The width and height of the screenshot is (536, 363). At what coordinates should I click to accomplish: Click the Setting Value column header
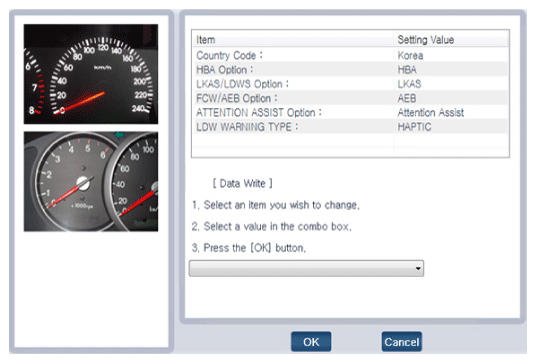click(x=451, y=40)
